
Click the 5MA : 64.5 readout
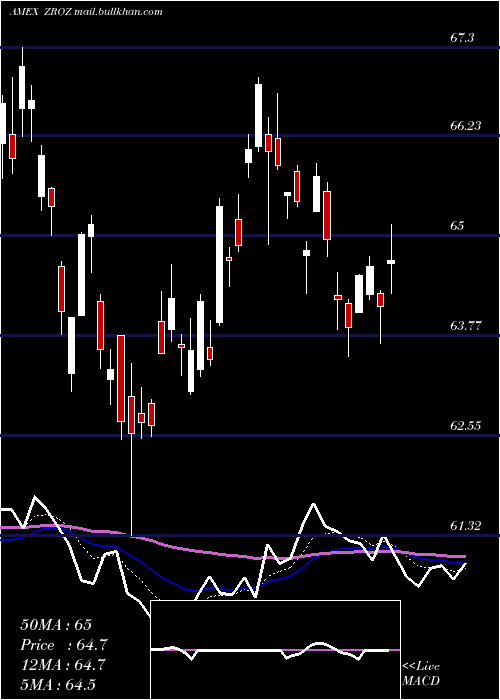pos(58,685)
